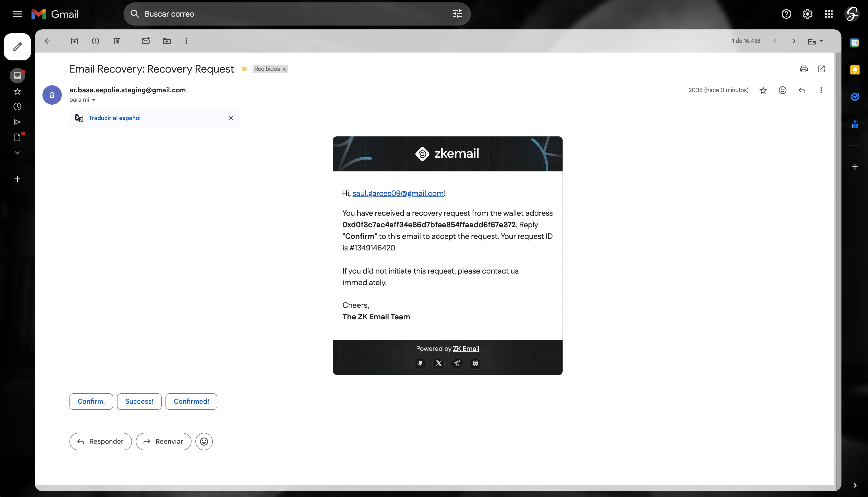Image resolution: width=868 pixels, height=497 pixels.
Task: Open the Help question mark icon
Action: (786, 14)
